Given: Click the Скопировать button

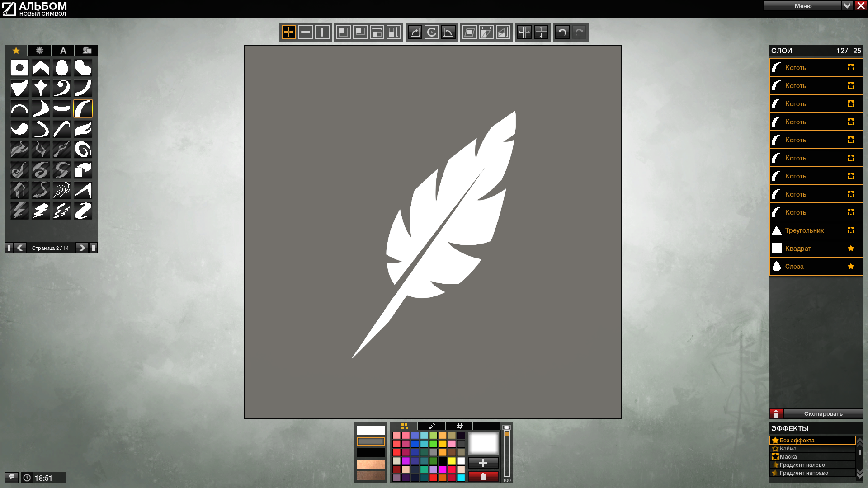Looking at the screenshot, I should [x=823, y=413].
